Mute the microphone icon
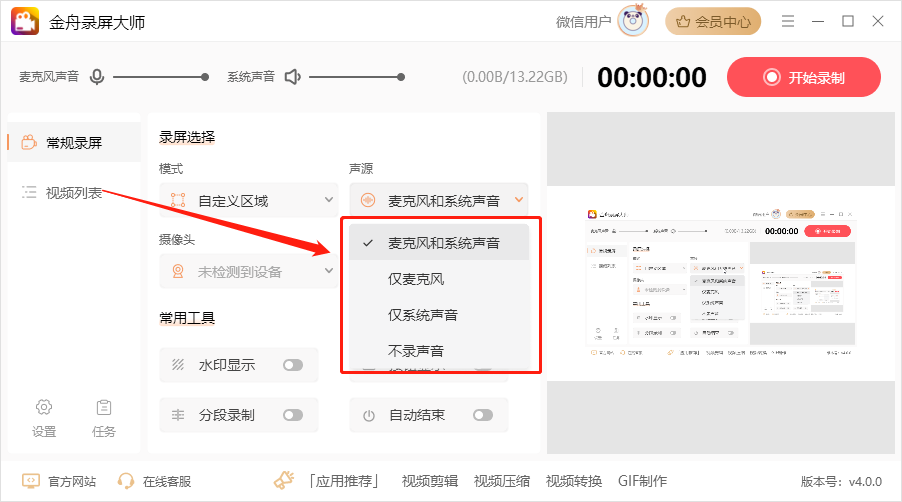 (97, 76)
